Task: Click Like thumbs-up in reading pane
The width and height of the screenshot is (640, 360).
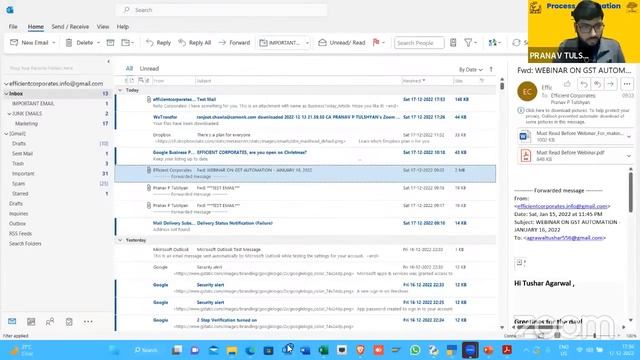Action: 567,84
